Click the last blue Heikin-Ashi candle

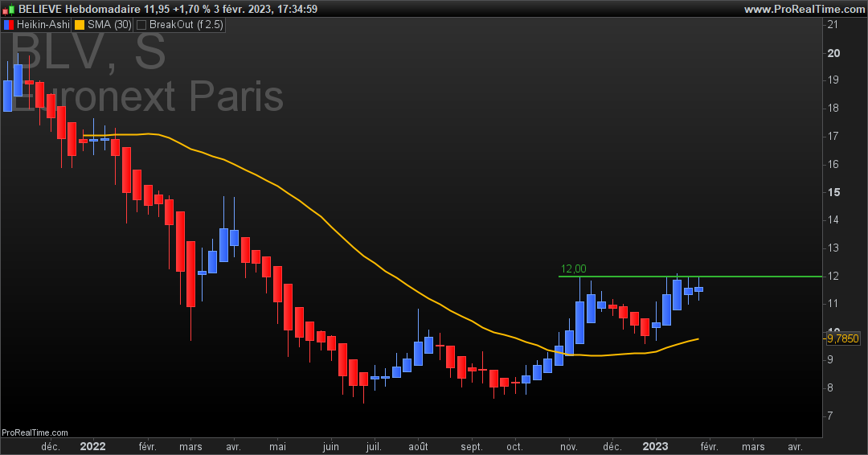pos(698,289)
